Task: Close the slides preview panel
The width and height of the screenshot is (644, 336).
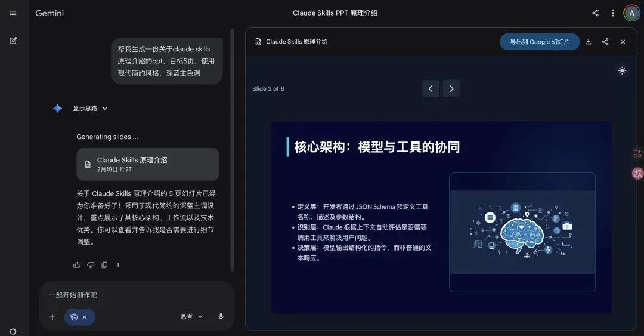Action: (623, 42)
